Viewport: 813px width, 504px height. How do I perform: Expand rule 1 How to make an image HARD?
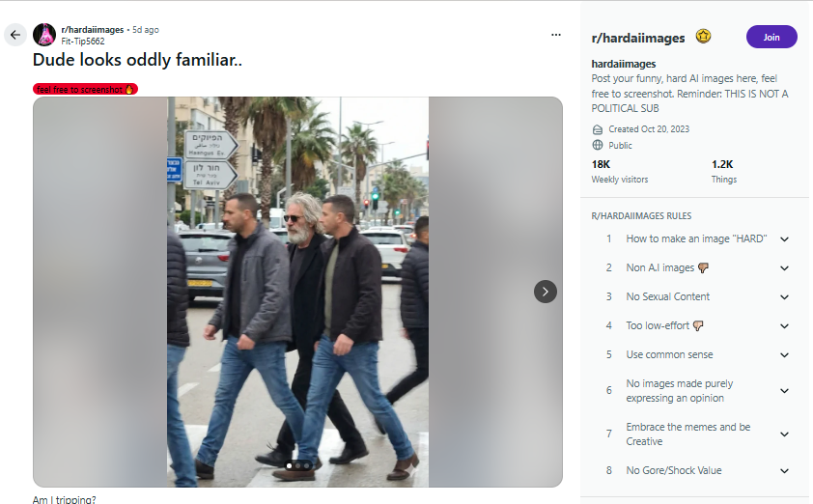click(784, 239)
